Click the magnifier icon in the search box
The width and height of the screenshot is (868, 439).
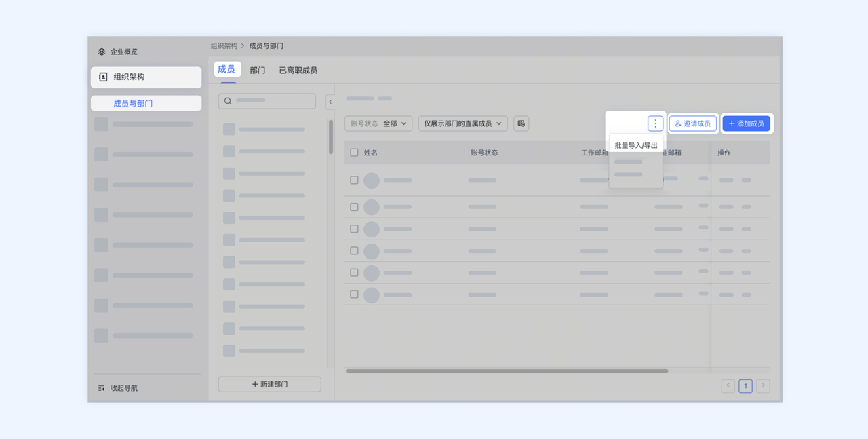pos(227,100)
